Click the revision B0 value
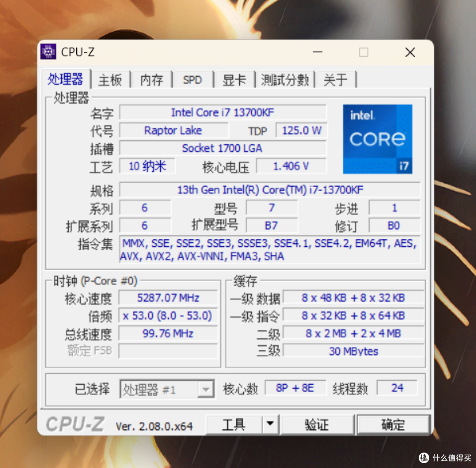Viewport: 476px width, 468px height. click(394, 226)
